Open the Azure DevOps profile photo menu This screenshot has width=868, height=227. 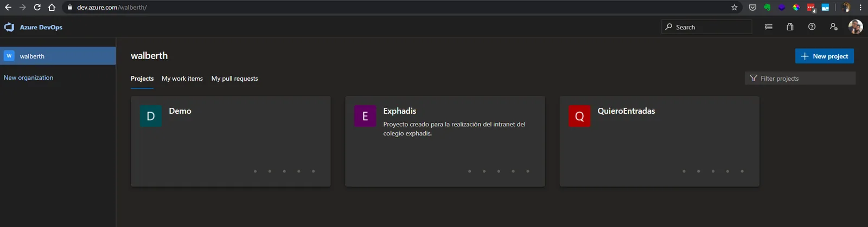(x=856, y=27)
